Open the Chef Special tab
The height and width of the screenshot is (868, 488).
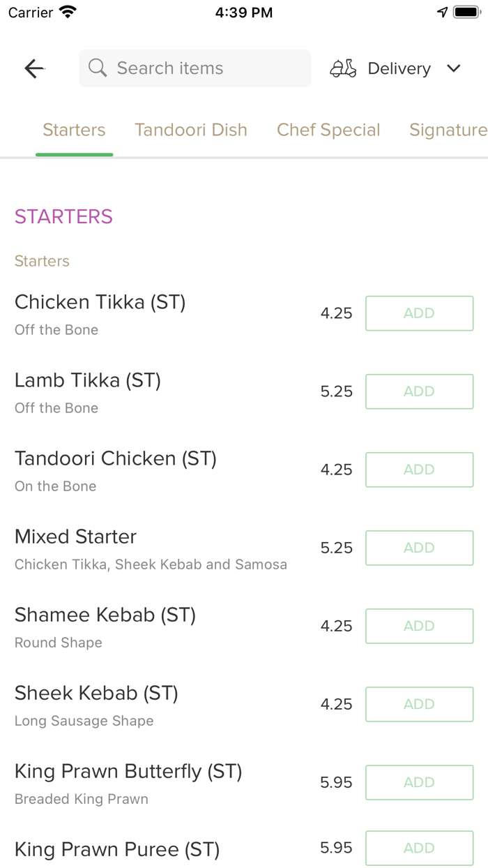pos(328,130)
